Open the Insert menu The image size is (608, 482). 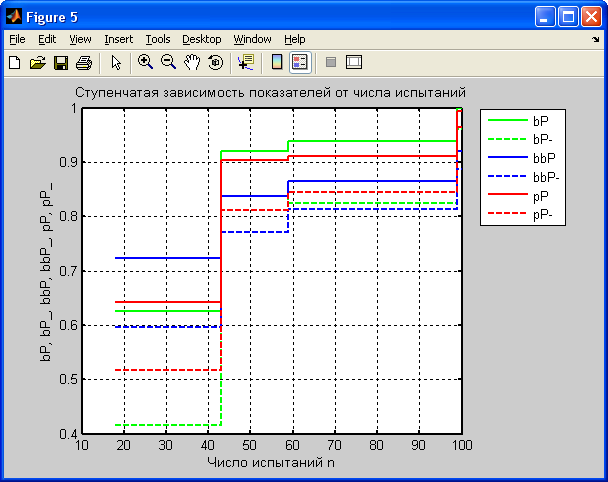click(118, 39)
